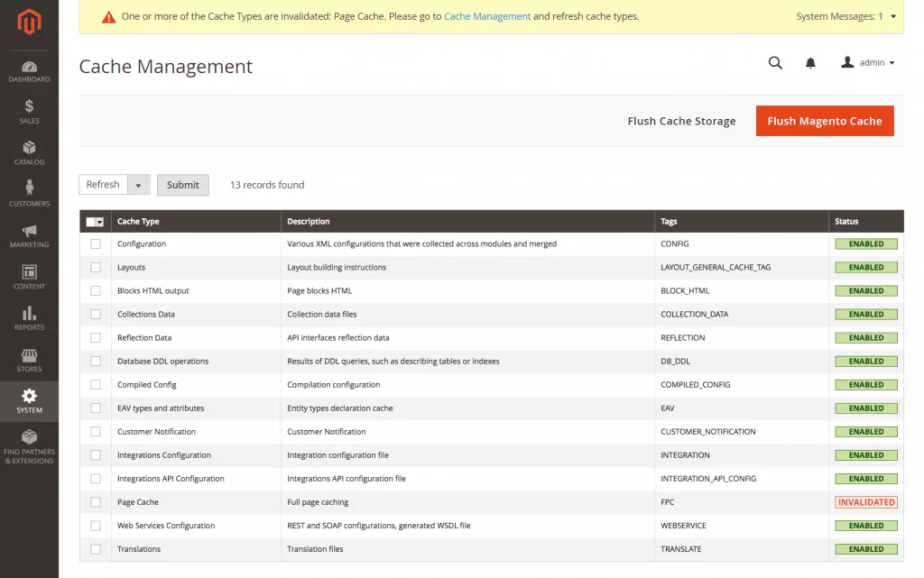Check the EAV types and attributes checkbox
This screenshot has width=924, height=578.
pos(96,408)
